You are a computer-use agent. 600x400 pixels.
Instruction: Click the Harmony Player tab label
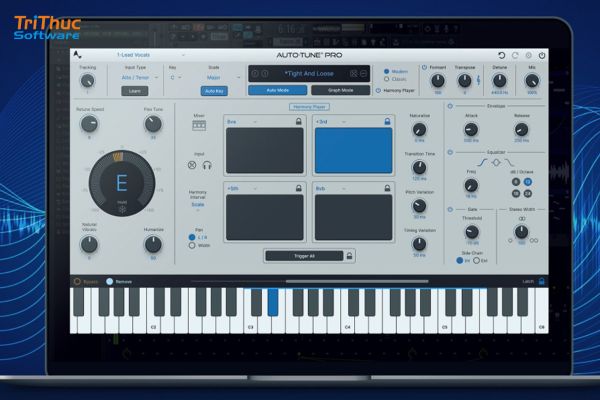pos(309,107)
